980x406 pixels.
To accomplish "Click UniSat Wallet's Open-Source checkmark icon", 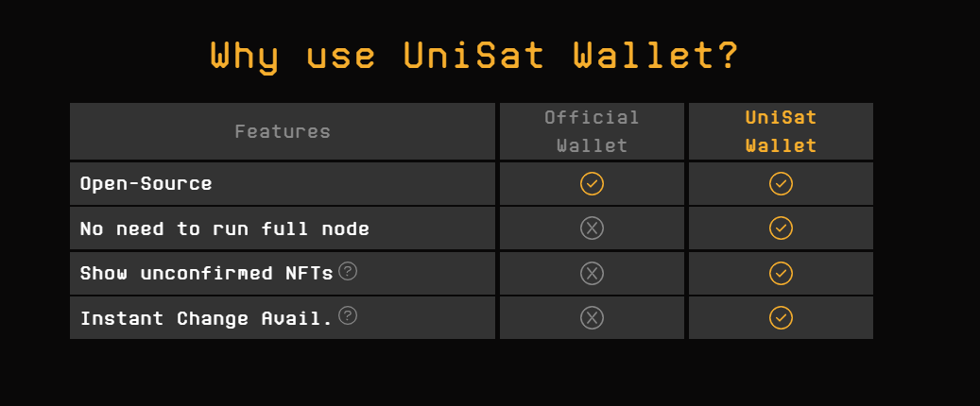I will coord(781,183).
